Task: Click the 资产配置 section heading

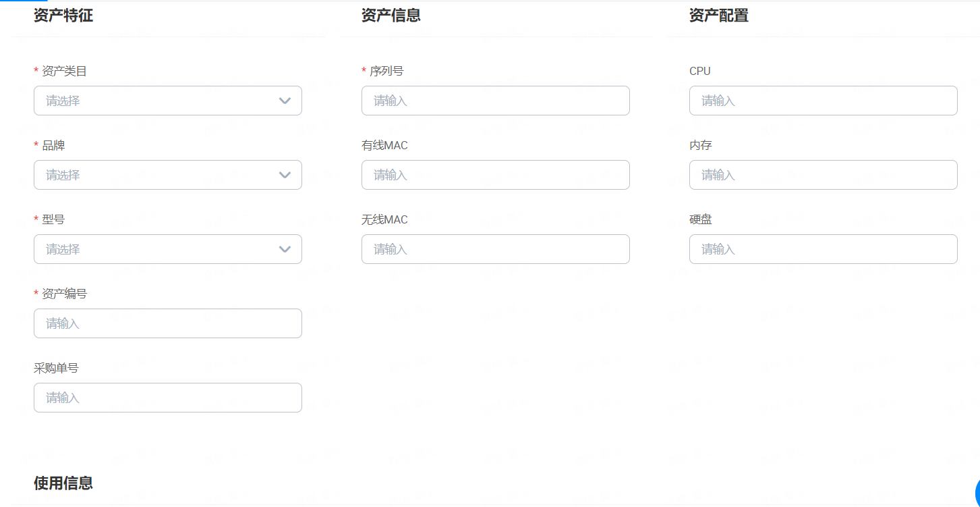Action: click(719, 16)
